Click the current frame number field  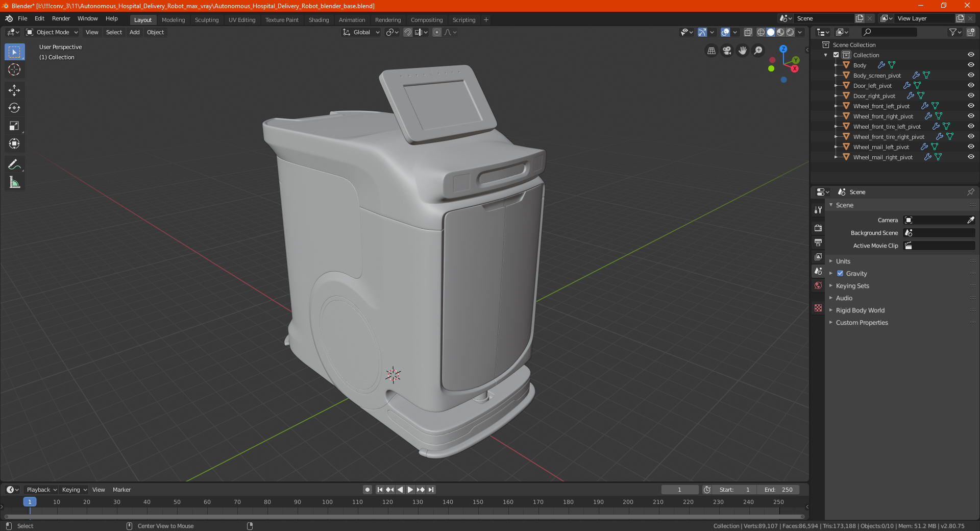click(x=679, y=490)
